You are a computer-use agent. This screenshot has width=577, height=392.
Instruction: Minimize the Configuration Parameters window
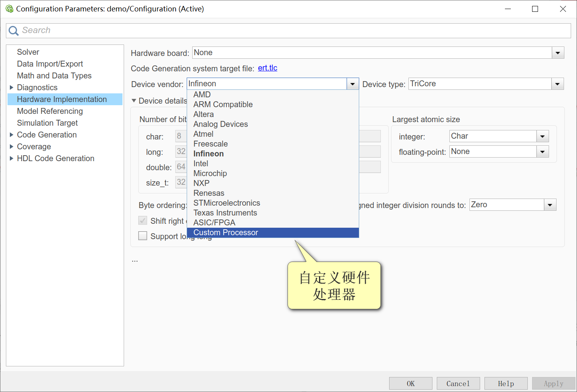[508, 9]
